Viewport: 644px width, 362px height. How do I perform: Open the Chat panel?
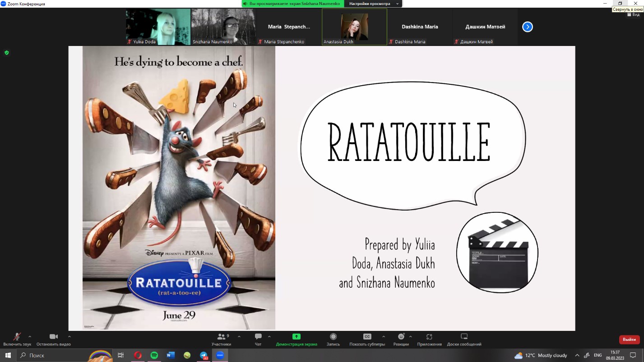pos(258,337)
